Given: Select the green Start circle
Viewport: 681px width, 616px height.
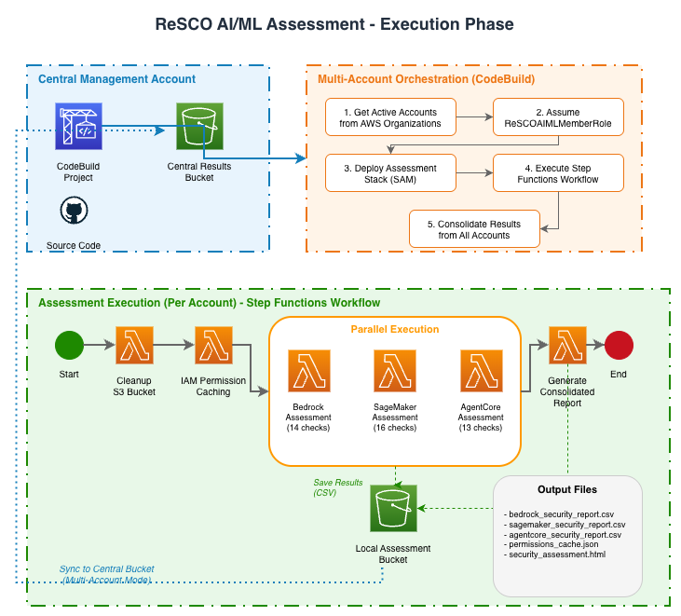Looking at the screenshot, I should pos(70,346).
